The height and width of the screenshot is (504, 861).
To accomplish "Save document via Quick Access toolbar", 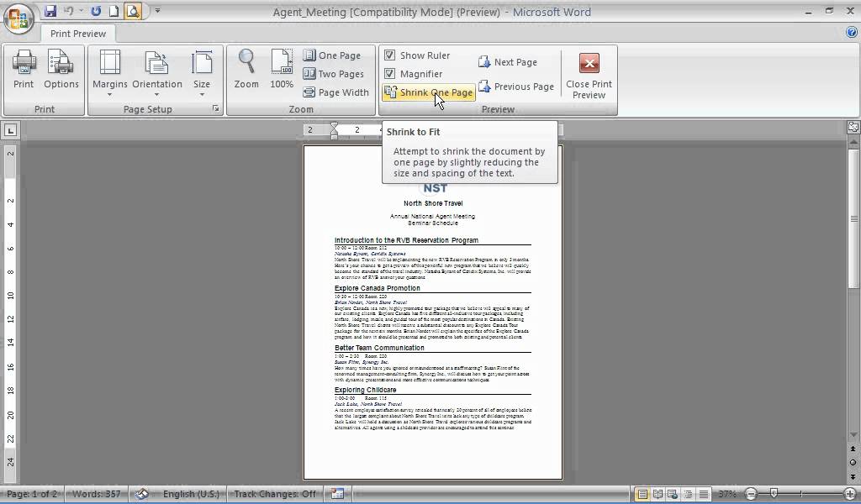I will pyautogui.click(x=50, y=10).
